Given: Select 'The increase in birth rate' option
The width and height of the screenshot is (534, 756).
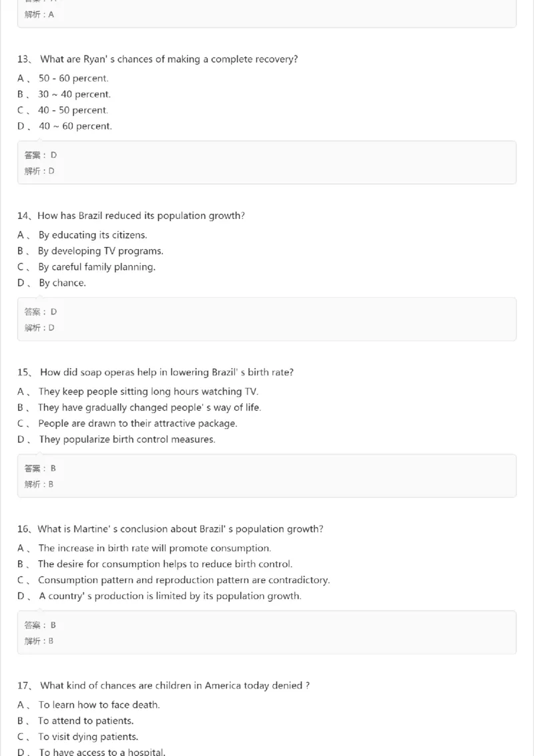Looking at the screenshot, I should coord(154,548).
